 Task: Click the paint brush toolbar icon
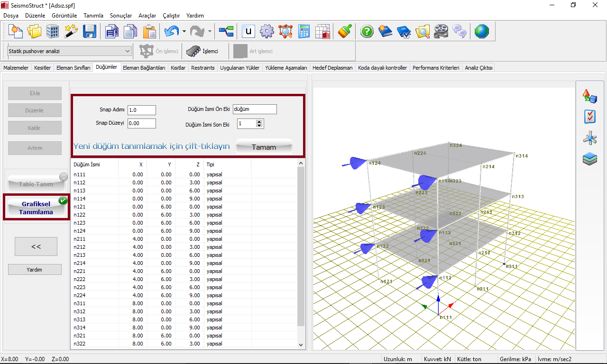point(344,32)
